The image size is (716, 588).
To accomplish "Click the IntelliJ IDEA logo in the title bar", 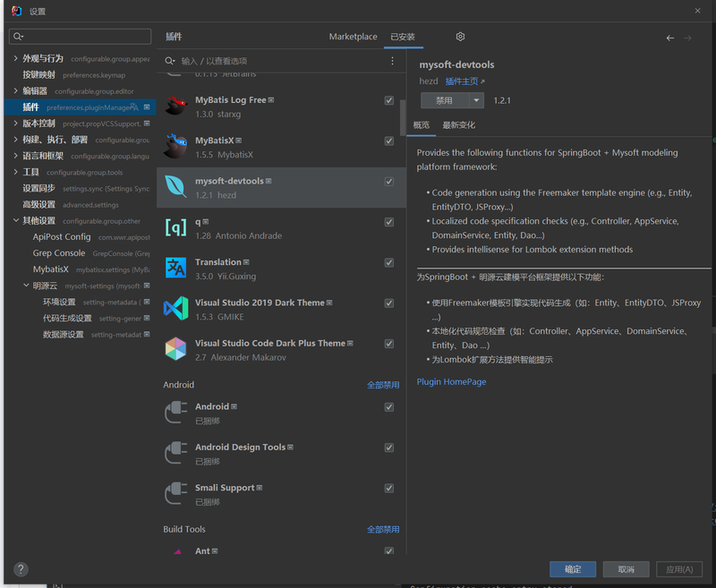I will pos(16,11).
